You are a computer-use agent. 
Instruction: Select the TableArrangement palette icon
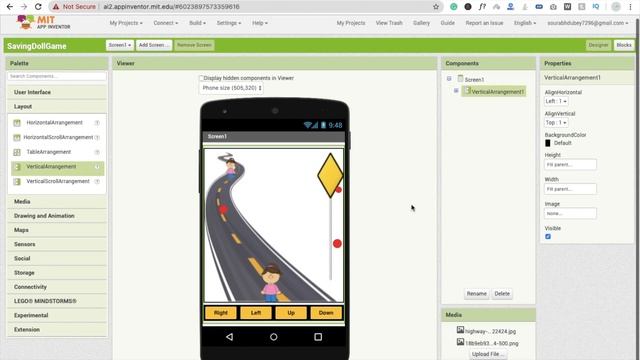point(17,152)
